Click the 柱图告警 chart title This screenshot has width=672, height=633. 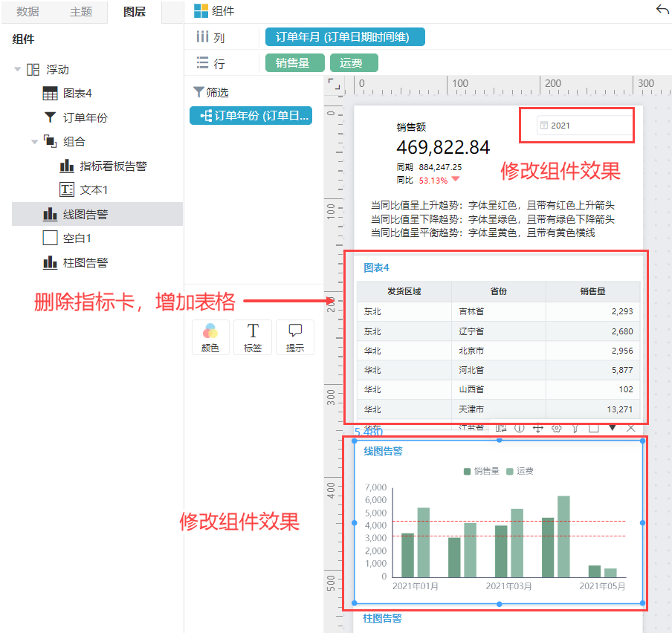pyautogui.click(x=383, y=618)
